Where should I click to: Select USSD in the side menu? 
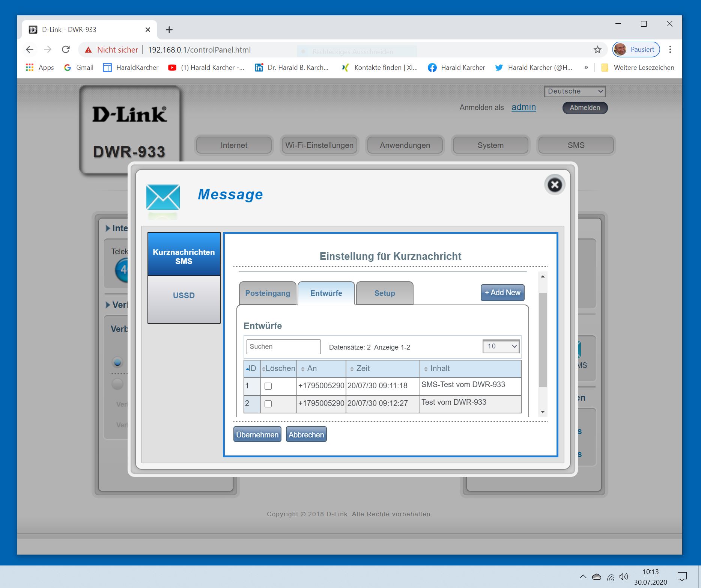(184, 300)
